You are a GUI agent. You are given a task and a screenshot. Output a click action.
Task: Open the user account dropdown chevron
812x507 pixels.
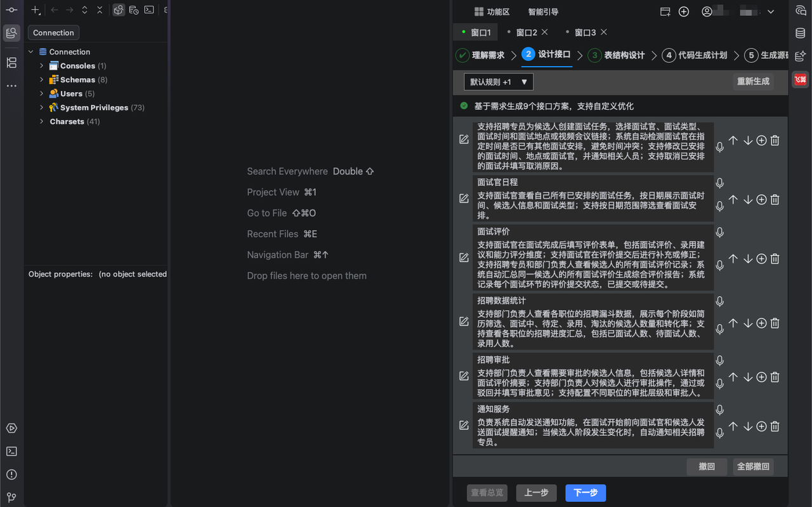[771, 12]
